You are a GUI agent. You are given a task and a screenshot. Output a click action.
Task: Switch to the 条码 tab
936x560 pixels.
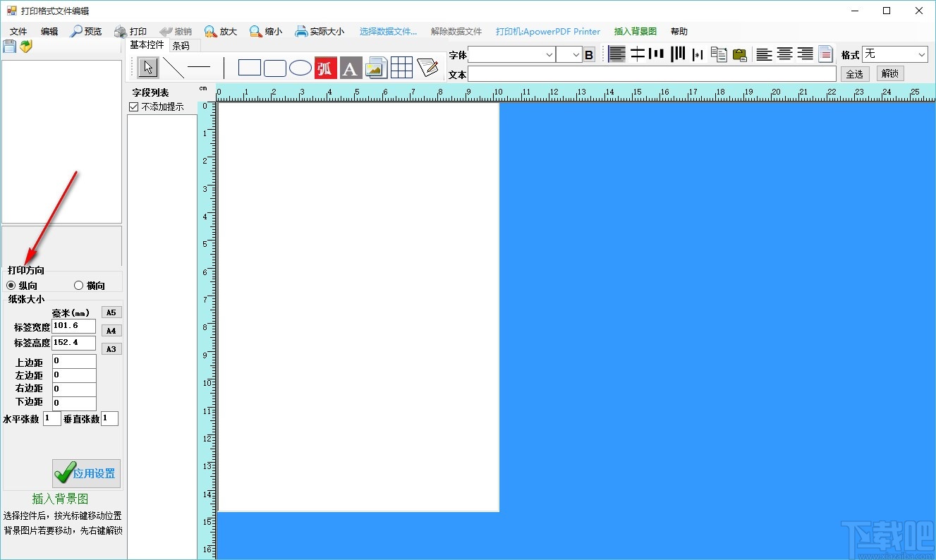point(181,45)
